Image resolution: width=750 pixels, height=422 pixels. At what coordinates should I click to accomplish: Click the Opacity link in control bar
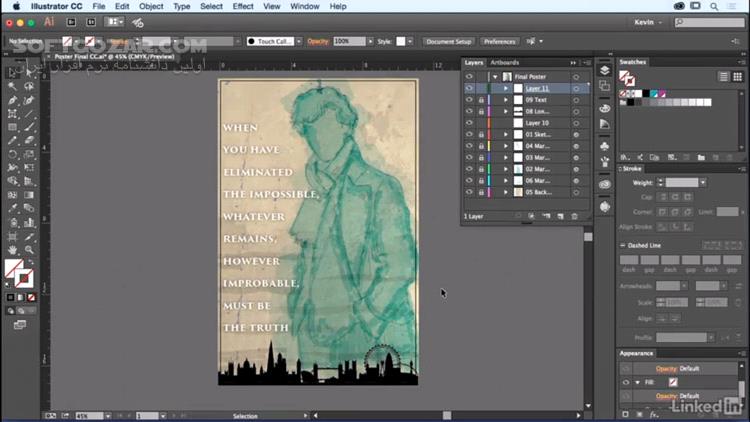318,42
